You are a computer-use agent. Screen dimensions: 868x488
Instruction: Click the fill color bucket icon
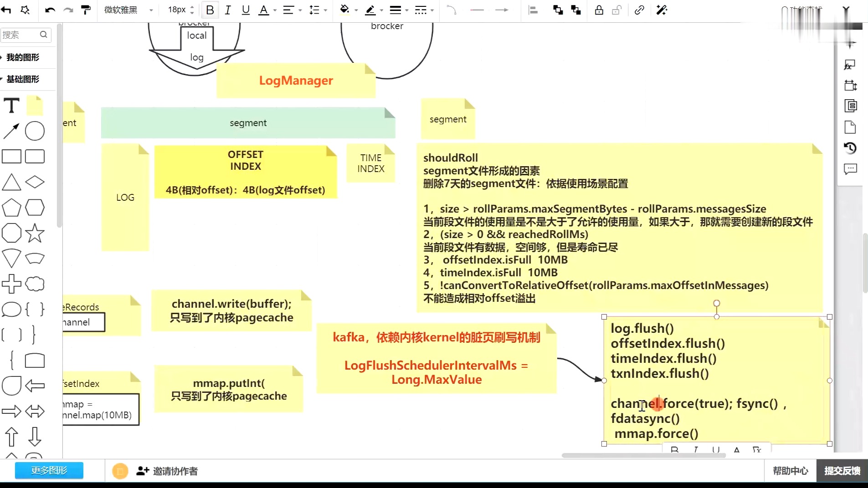coord(345,10)
